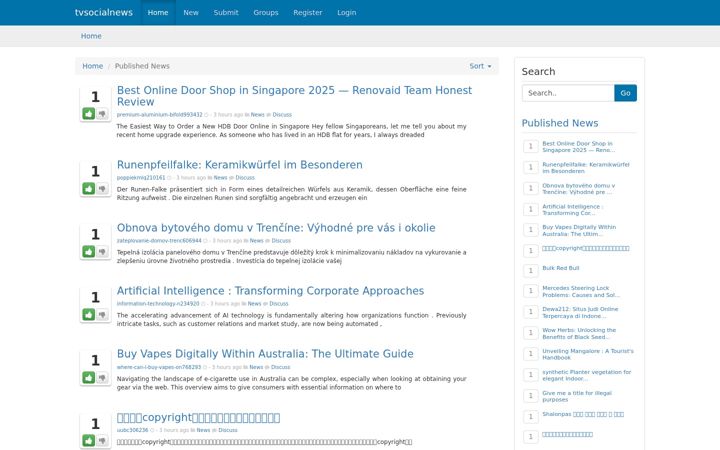The height and width of the screenshot is (450, 720).
Task: Open the Register page
Action: [x=308, y=12]
